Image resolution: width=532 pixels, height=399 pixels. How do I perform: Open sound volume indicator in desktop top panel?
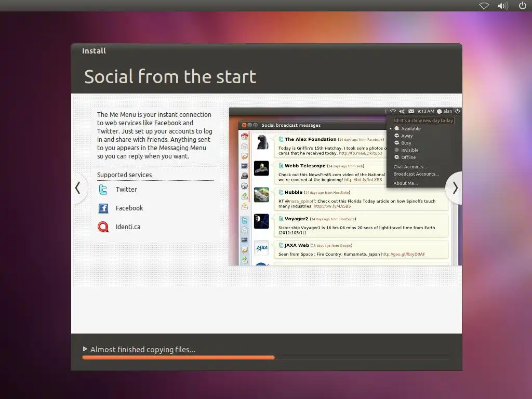click(503, 6)
